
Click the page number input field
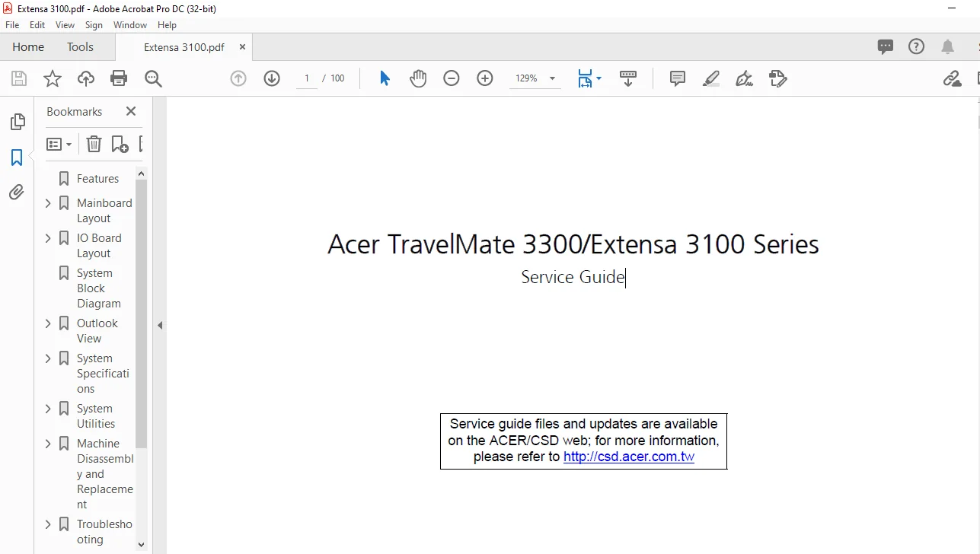pyautogui.click(x=307, y=78)
